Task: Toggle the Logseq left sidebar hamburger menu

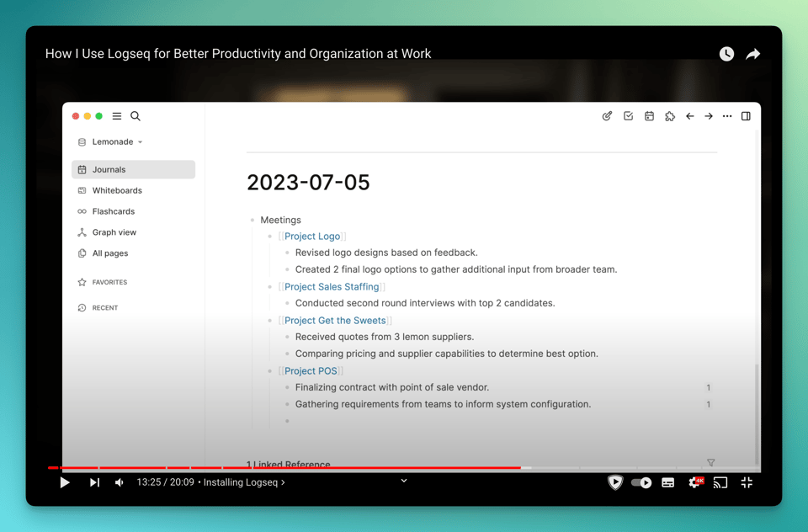Action: [117, 116]
